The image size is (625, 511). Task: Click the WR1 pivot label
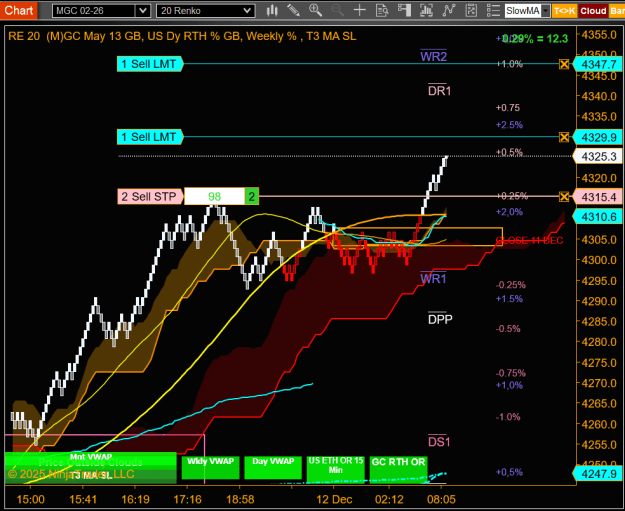[x=434, y=278]
